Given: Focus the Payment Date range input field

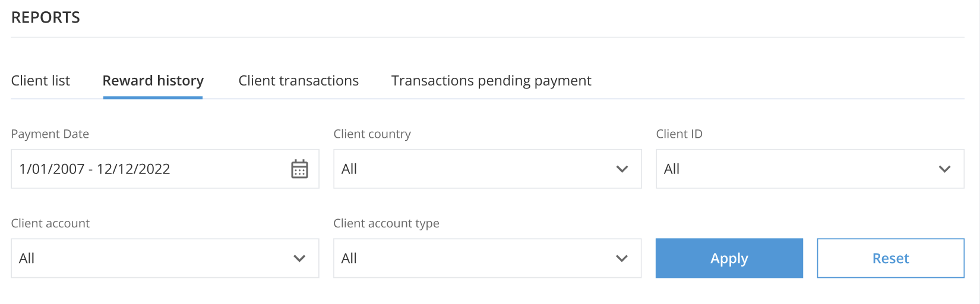Looking at the screenshot, I should [x=165, y=169].
